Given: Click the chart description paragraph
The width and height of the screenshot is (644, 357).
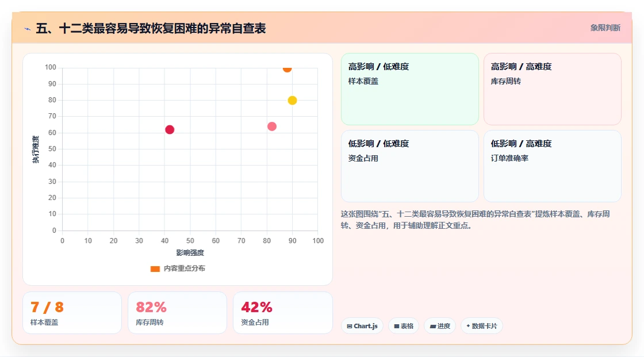Looking at the screenshot, I should 475,220.
